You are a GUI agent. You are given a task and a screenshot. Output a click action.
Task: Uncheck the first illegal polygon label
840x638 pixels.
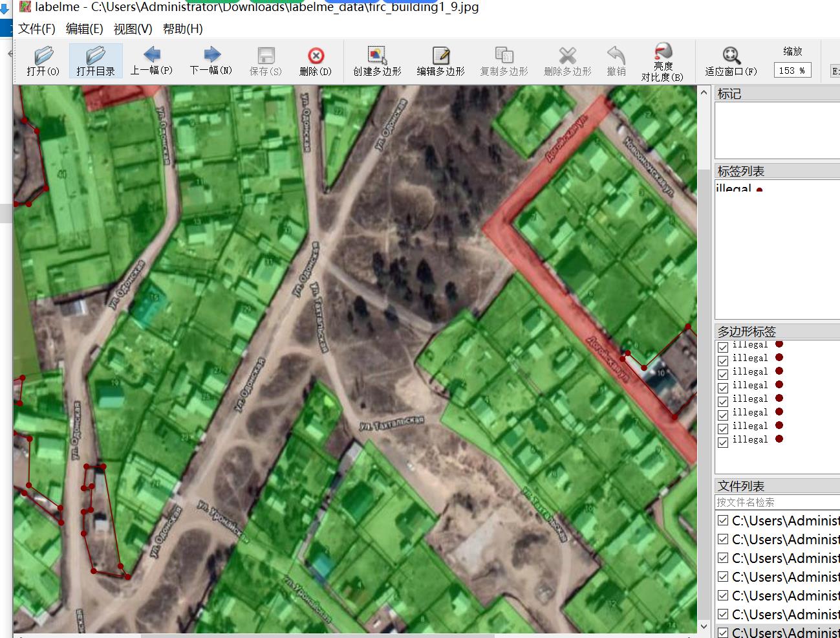723,347
